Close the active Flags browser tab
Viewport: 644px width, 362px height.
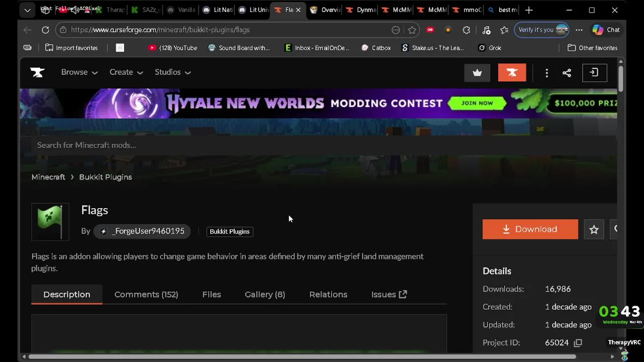tap(298, 10)
